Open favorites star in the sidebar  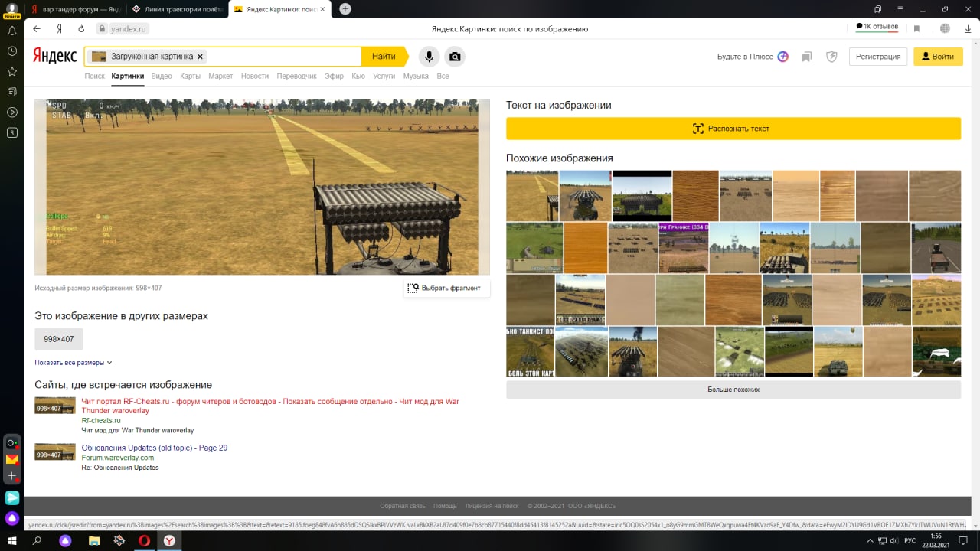click(12, 71)
